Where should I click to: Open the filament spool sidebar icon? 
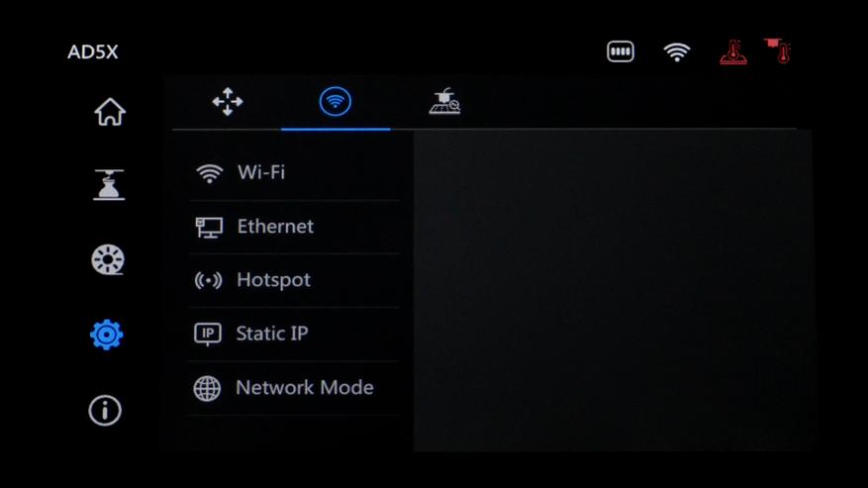pyautogui.click(x=108, y=259)
